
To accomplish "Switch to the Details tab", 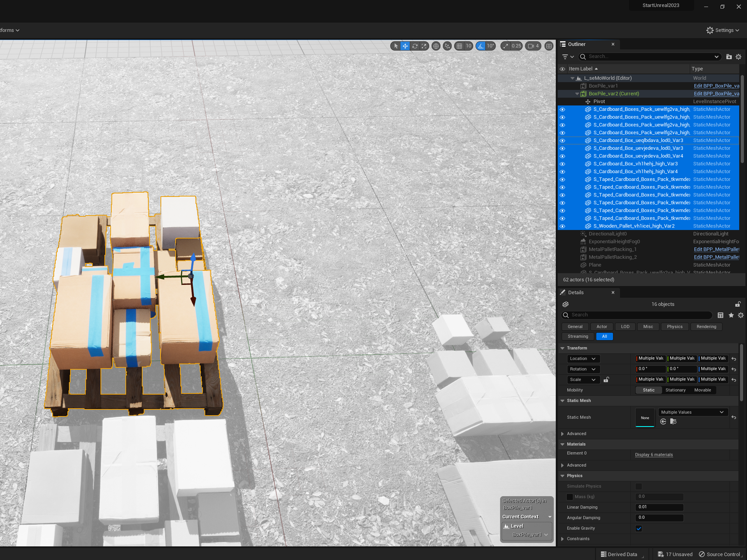I will [x=576, y=293].
